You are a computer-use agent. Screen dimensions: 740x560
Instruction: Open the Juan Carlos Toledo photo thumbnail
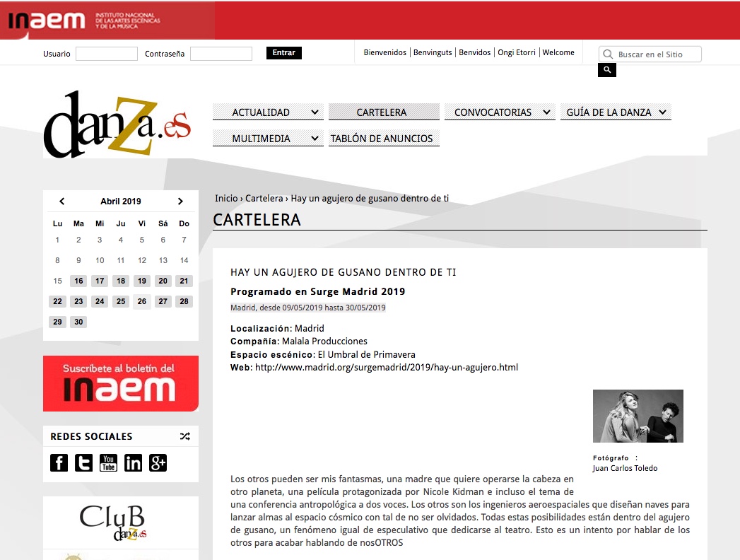(638, 416)
